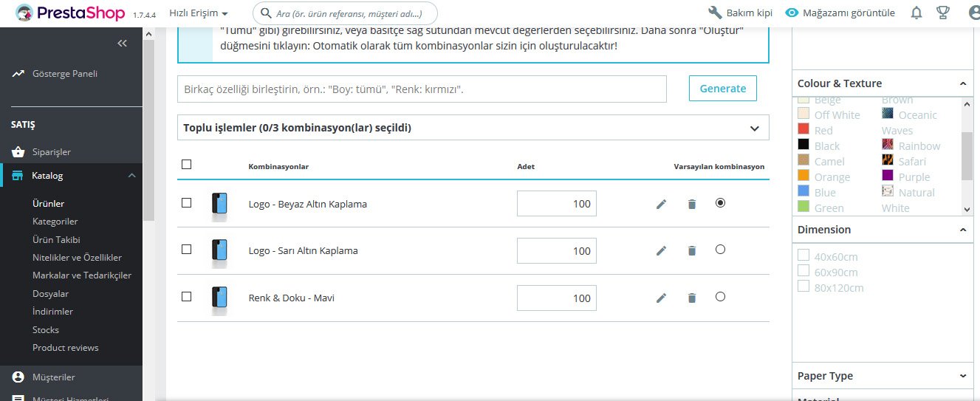Click the Generate button
The width and height of the screenshot is (980, 401).
tap(722, 89)
